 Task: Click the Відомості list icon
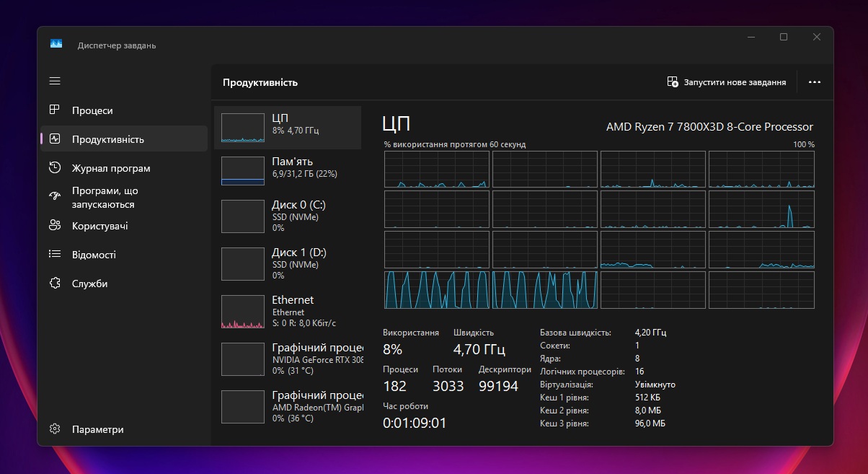[55, 254]
